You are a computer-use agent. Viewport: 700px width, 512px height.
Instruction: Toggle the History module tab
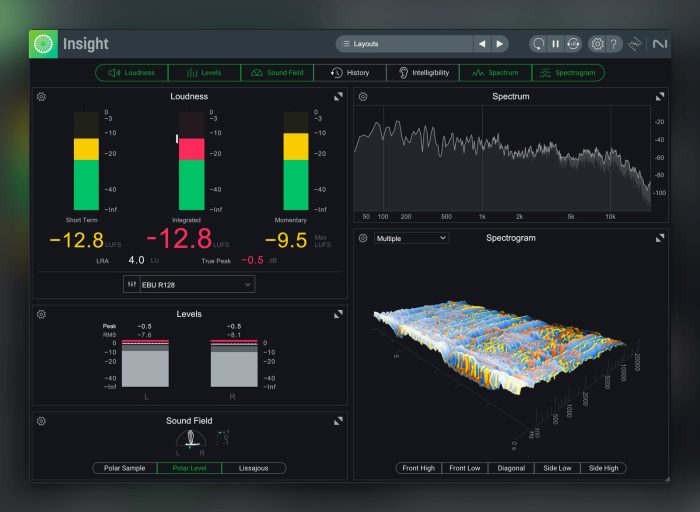350,73
